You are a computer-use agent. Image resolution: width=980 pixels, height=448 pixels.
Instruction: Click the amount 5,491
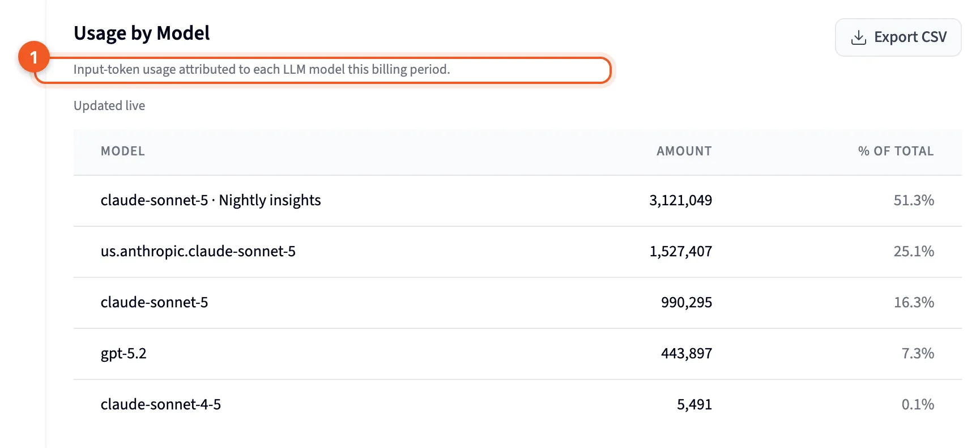(x=694, y=404)
